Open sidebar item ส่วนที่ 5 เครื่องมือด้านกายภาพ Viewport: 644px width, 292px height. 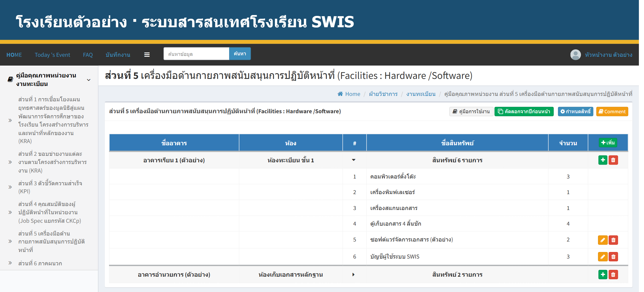(x=51, y=241)
